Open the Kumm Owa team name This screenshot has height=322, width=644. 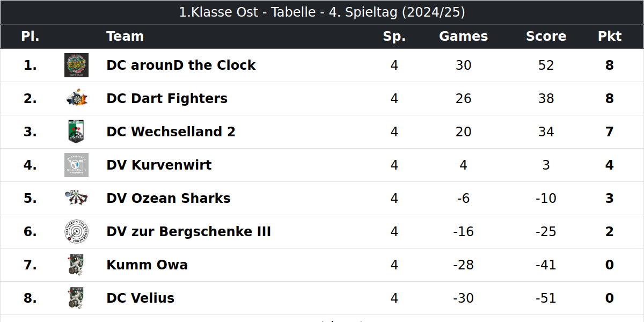click(x=147, y=265)
